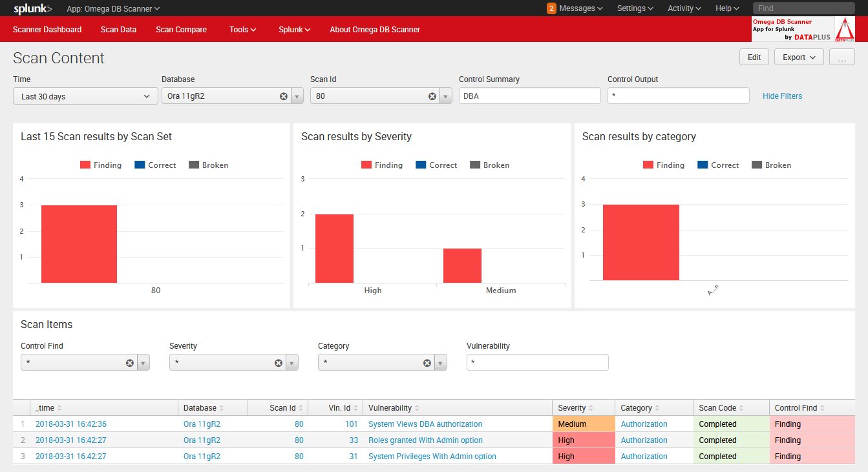The image size is (868, 472).
Task: Open the Scan Compare tab
Action: (x=181, y=30)
